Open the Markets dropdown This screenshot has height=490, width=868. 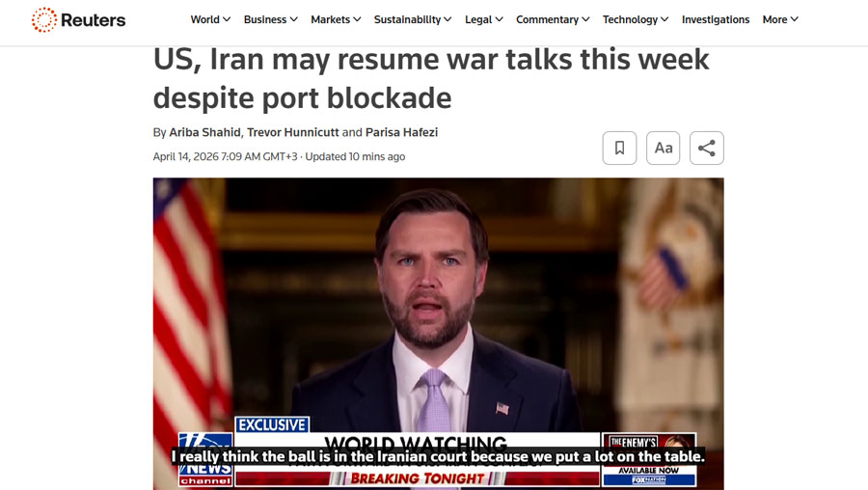[x=336, y=19]
